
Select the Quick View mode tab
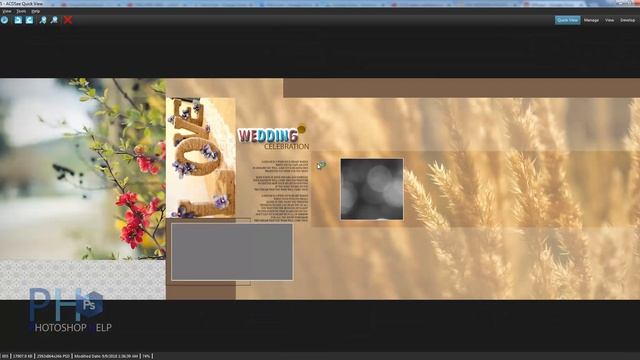567,20
